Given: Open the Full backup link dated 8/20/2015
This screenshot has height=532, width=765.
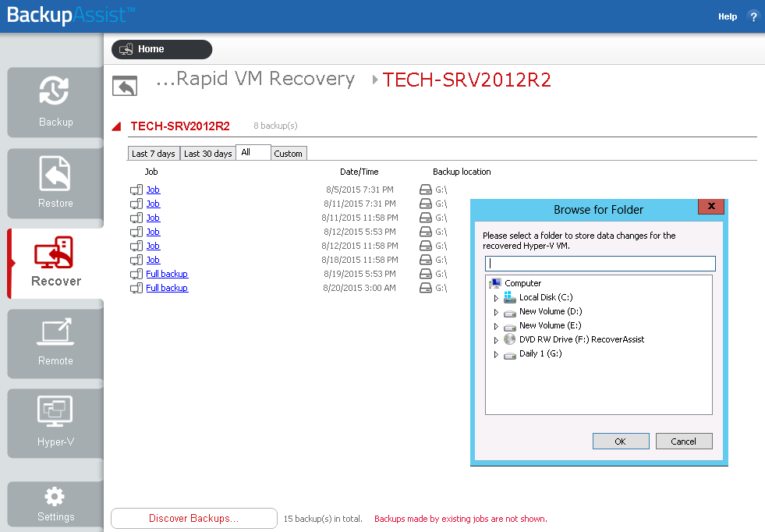Looking at the screenshot, I should pos(167,289).
